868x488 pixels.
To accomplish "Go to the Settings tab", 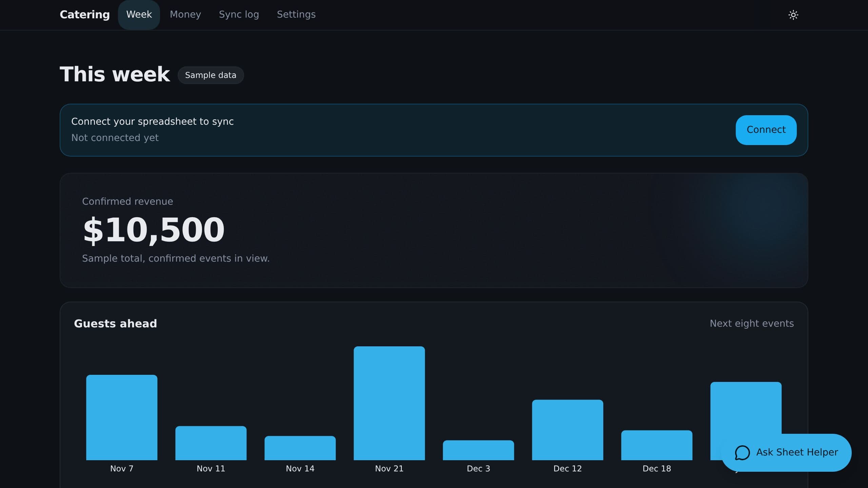I will click(x=296, y=15).
